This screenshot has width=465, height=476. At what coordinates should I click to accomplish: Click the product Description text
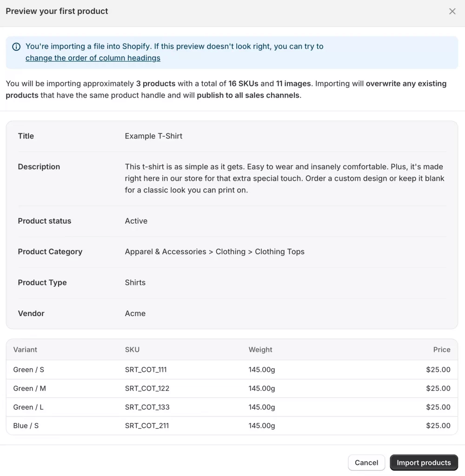(284, 178)
